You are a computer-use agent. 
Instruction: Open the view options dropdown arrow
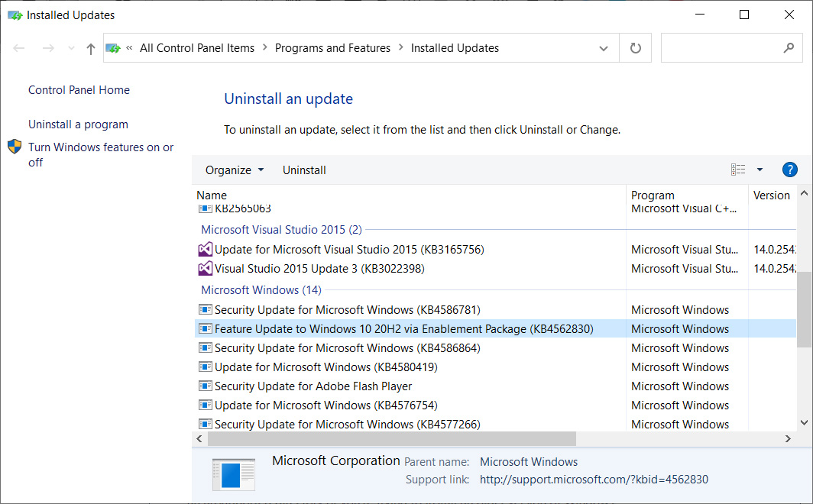pos(760,170)
